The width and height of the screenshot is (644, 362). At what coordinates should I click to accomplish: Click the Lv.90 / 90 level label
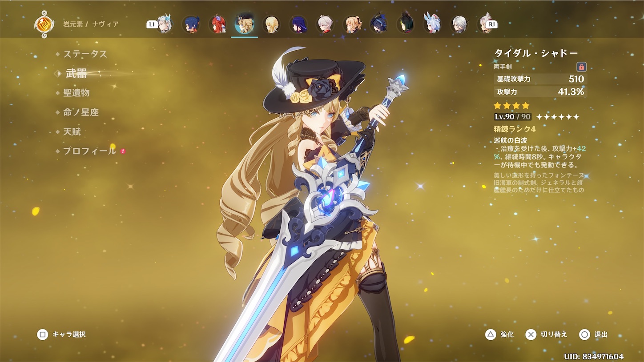[512, 117]
